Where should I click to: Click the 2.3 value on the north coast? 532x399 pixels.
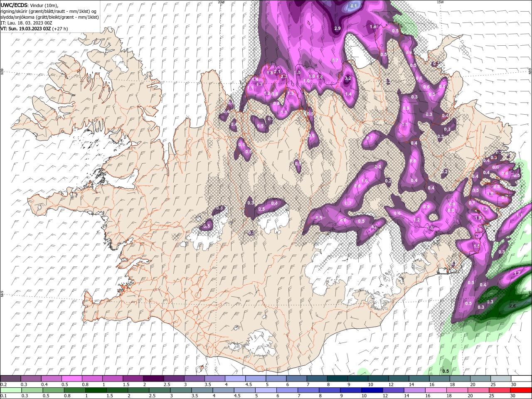(x=284, y=77)
